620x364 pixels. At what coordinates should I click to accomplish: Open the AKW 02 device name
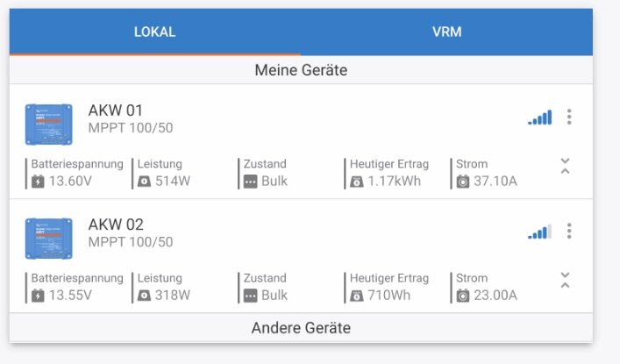pyautogui.click(x=116, y=225)
